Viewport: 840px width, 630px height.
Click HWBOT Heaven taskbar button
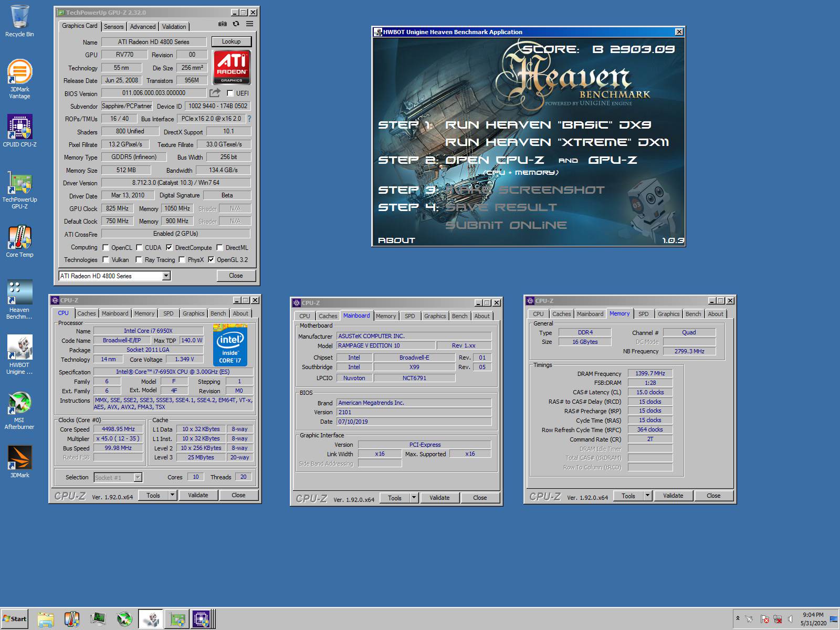pyautogui.click(x=151, y=619)
